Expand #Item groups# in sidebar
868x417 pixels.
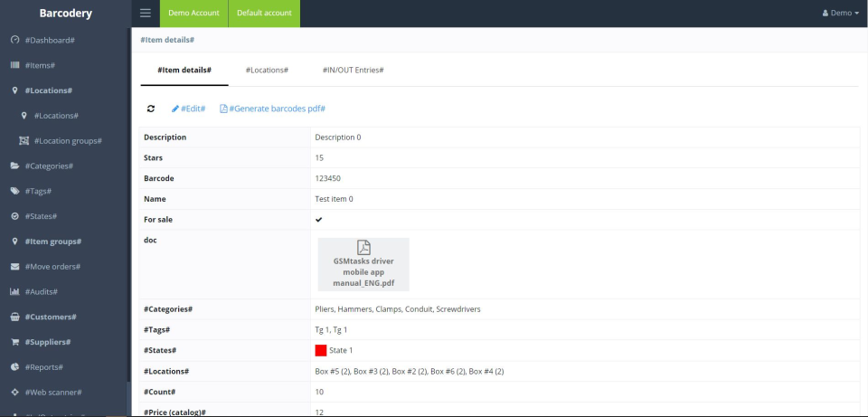click(x=53, y=242)
